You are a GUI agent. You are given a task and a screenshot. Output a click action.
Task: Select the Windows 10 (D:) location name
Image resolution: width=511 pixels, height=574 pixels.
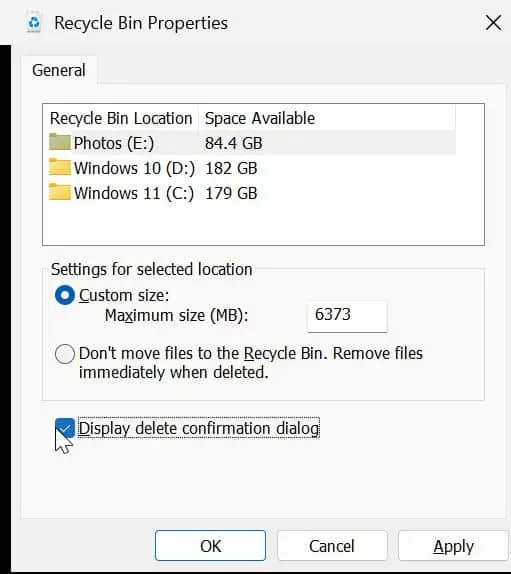coord(134,168)
